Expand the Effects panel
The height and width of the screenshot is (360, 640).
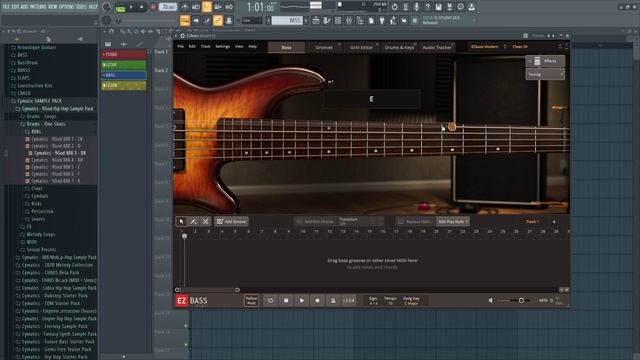[x=545, y=61]
